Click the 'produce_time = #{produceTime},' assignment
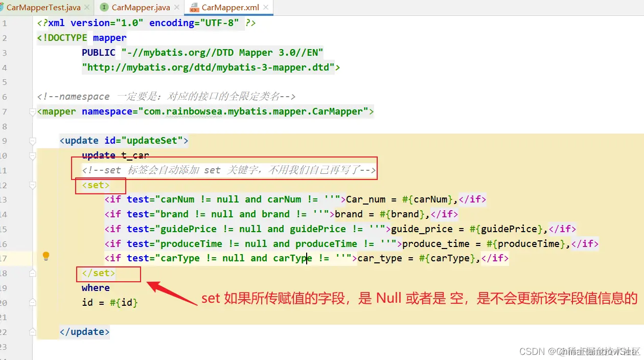This screenshot has height=360, width=644. [x=487, y=244]
